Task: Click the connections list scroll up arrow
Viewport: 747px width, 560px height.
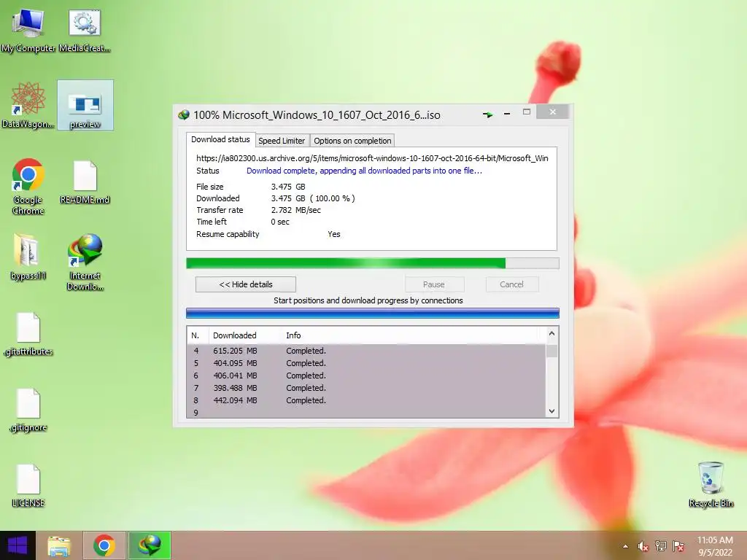Action: point(551,334)
